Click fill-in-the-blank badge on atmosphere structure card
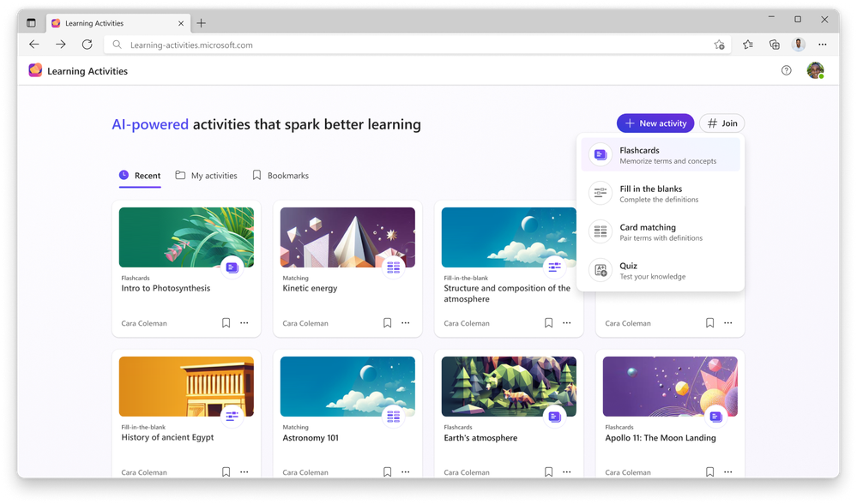857x504 pixels. (x=555, y=267)
